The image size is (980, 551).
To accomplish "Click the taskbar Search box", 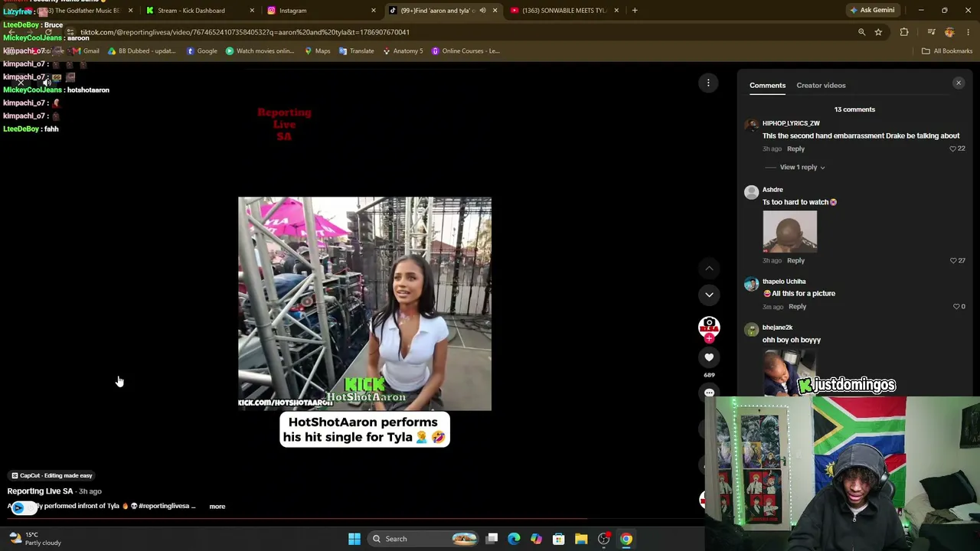I will [423, 539].
